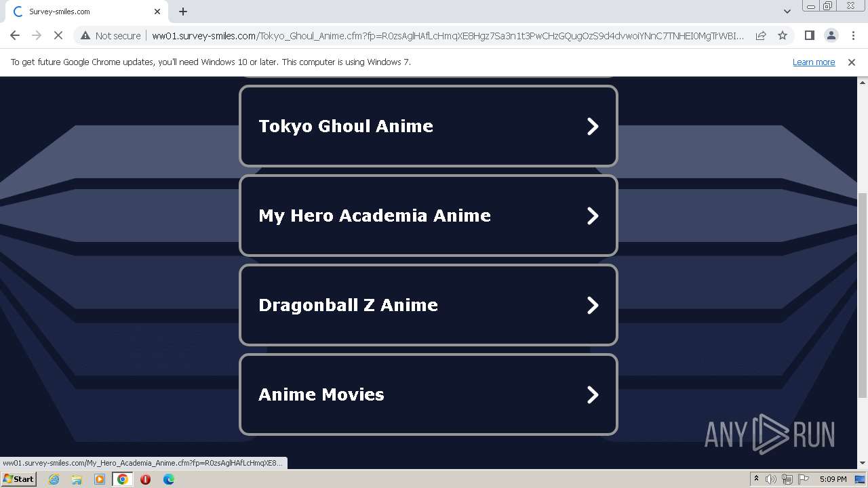The image size is (868, 488).
Task: Click the chevron arrow beside My Hero Academia Anime
Action: coord(593,216)
